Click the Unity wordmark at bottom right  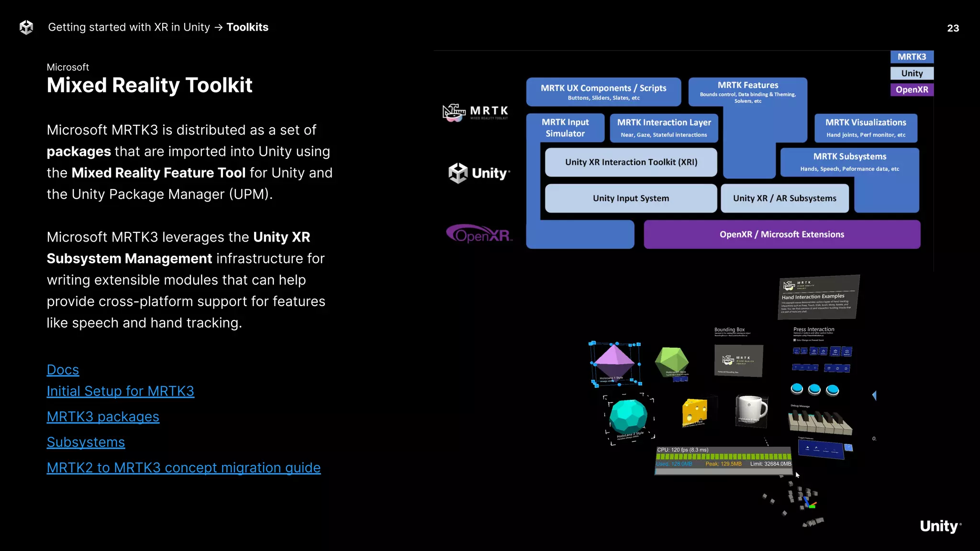(940, 526)
